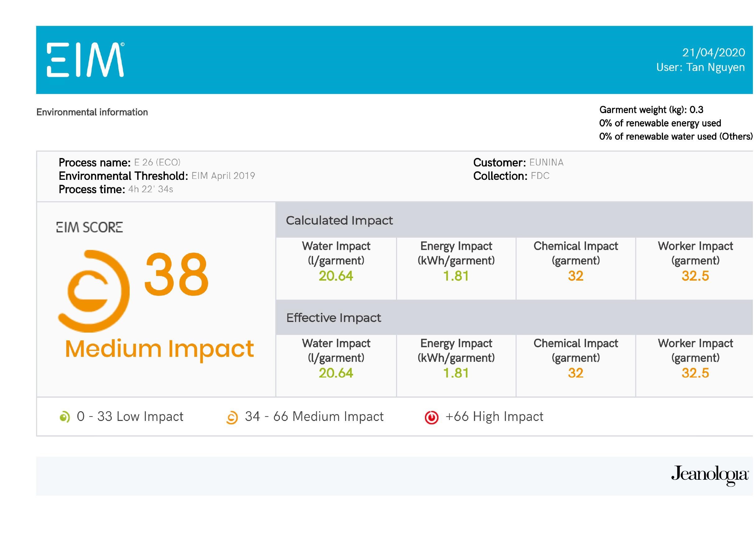Select the text 'User: Tan Nguyen'
This screenshot has width=756, height=555.
701,67
